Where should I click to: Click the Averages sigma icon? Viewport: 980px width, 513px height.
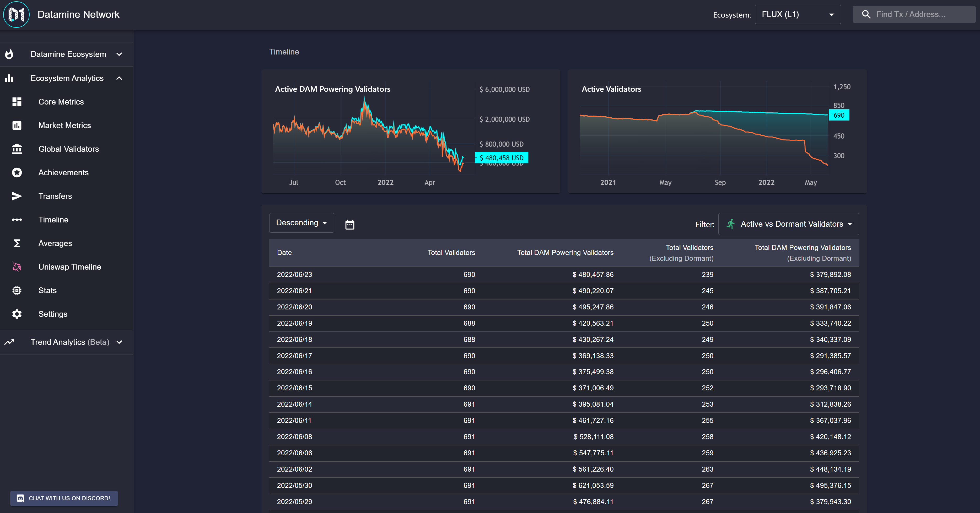point(17,243)
